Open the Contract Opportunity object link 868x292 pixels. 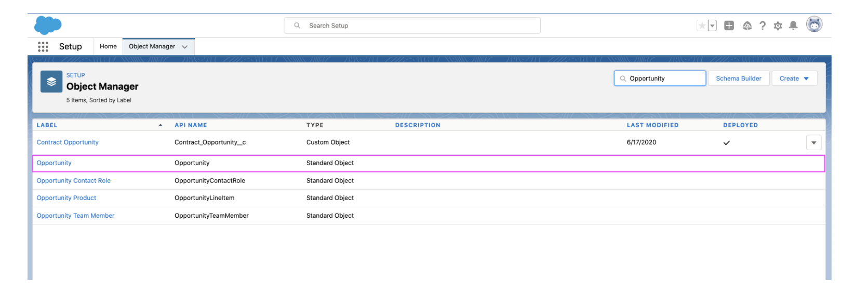click(x=68, y=142)
